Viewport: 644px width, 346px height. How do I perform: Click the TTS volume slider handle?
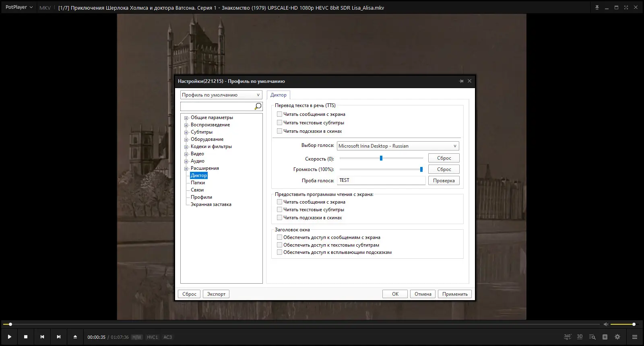421,169
